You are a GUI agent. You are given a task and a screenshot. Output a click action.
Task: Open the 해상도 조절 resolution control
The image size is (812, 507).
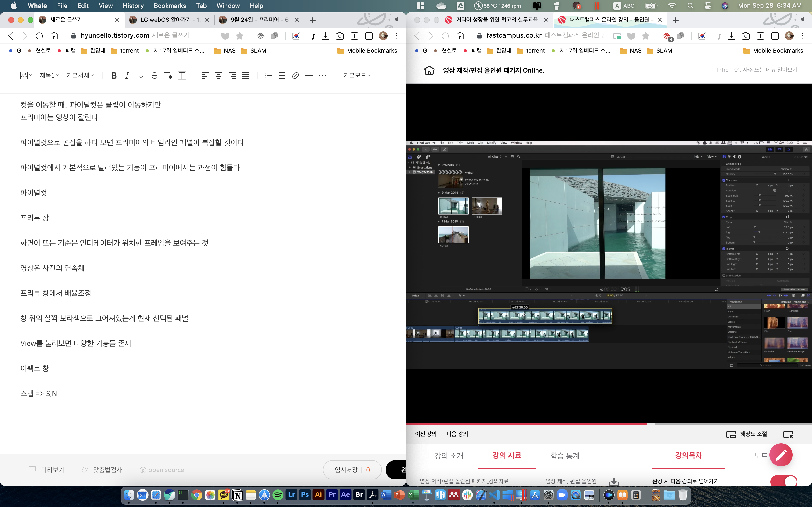click(x=747, y=434)
